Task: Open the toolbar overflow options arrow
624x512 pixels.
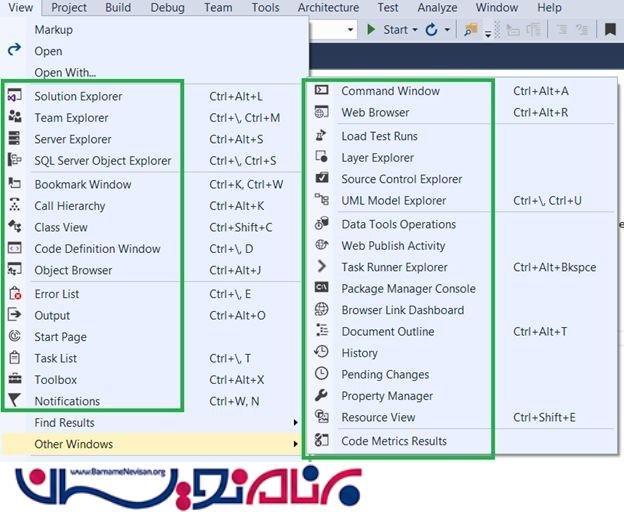Action: [488, 34]
